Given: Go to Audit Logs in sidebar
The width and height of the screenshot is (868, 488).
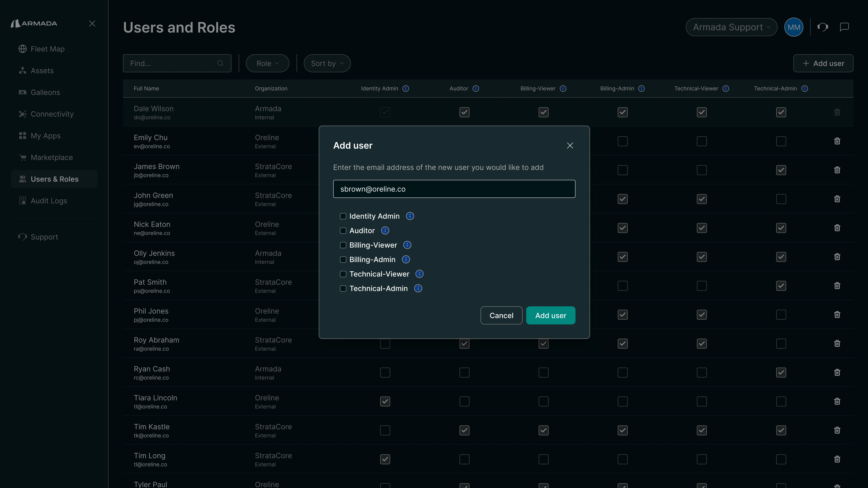Looking at the screenshot, I should click(x=49, y=201).
